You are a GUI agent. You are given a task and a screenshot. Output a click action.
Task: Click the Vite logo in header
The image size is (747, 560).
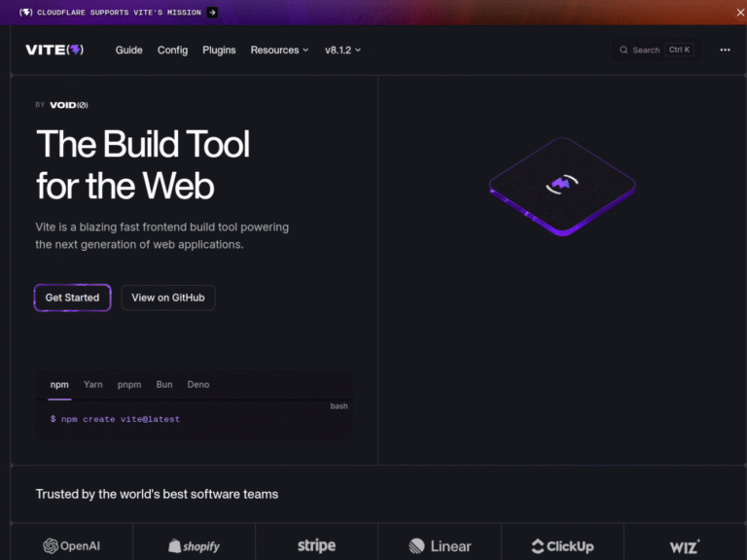coord(54,50)
